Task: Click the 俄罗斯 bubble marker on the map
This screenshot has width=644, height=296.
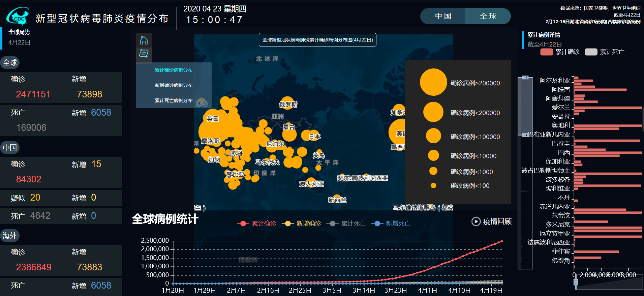Action: click(x=287, y=102)
